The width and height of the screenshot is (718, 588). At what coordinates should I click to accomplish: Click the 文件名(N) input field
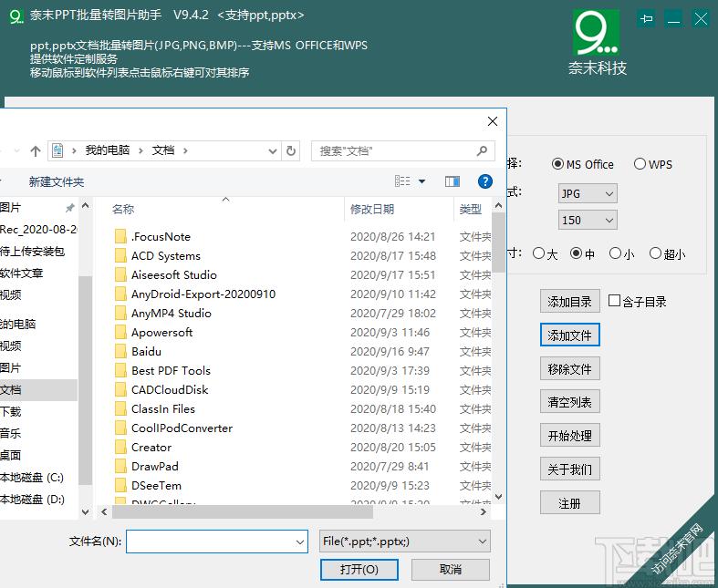tap(216, 542)
